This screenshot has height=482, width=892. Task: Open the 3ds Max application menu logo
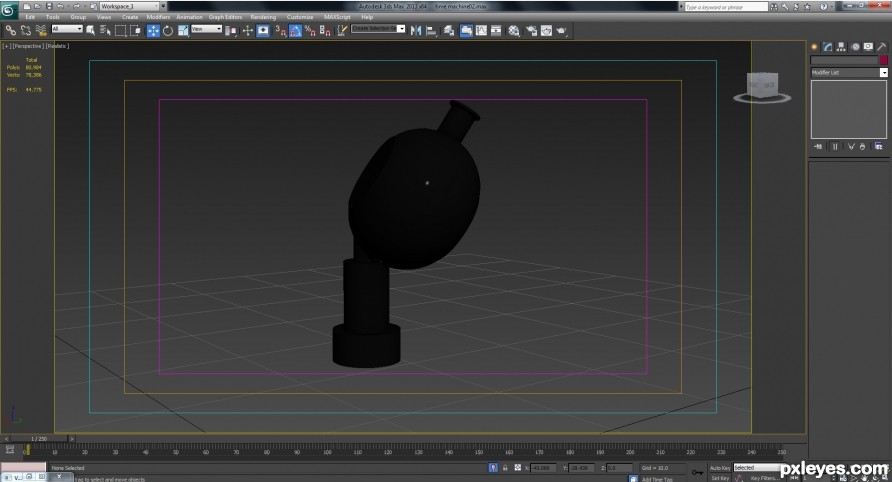[9, 10]
